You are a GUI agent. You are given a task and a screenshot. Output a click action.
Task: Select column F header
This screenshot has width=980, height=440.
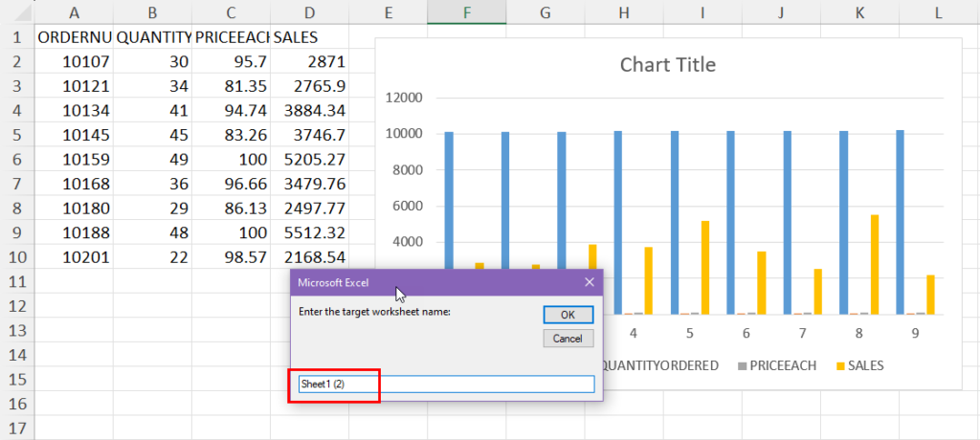467,12
